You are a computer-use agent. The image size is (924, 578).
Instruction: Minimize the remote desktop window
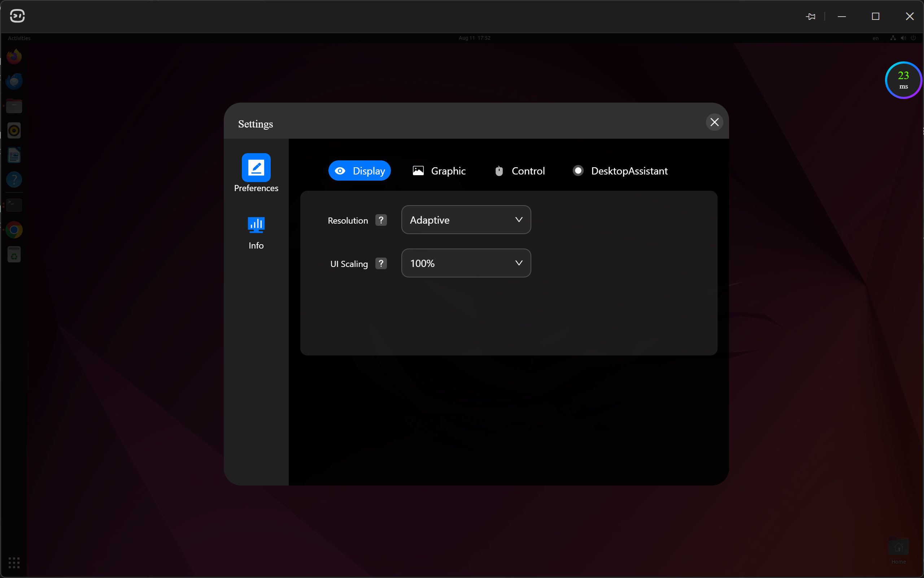[842, 17]
